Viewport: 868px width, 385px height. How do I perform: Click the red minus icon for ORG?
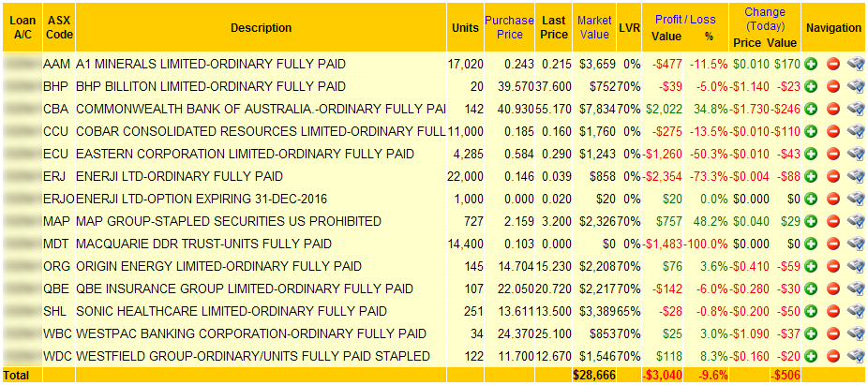click(x=833, y=266)
